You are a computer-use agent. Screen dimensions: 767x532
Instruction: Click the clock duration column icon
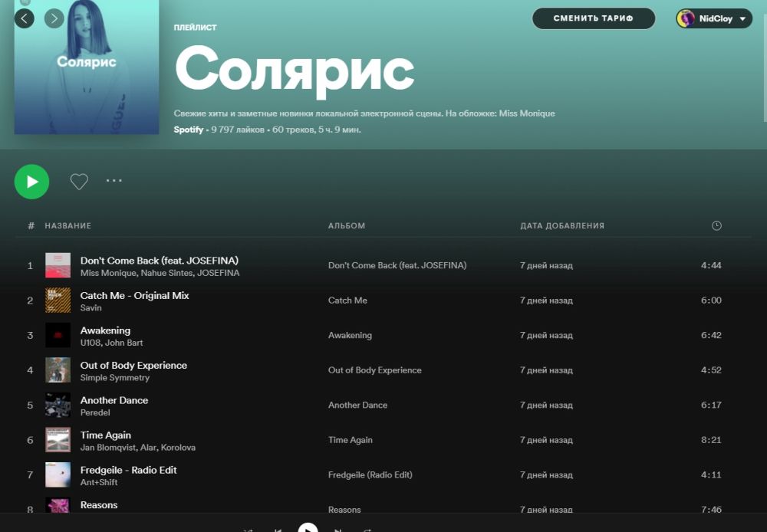pos(716,225)
